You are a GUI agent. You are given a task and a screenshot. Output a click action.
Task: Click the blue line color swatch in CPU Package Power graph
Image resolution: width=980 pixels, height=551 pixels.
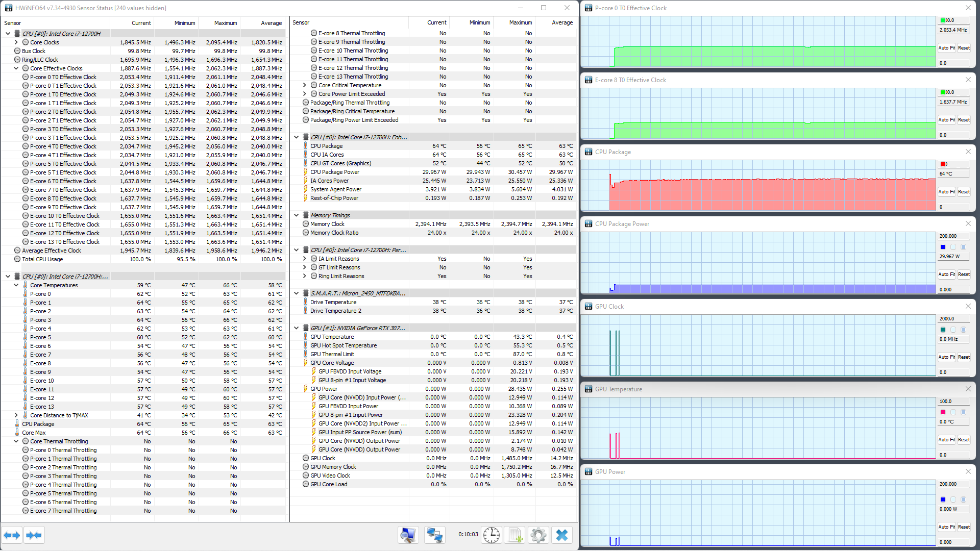pyautogui.click(x=943, y=247)
